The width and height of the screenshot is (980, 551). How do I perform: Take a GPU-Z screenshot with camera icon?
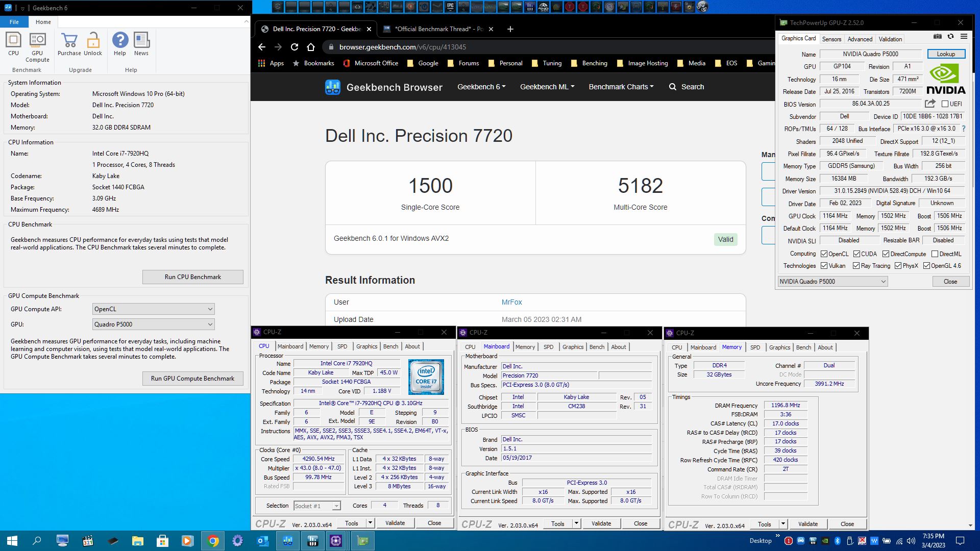pyautogui.click(x=938, y=37)
